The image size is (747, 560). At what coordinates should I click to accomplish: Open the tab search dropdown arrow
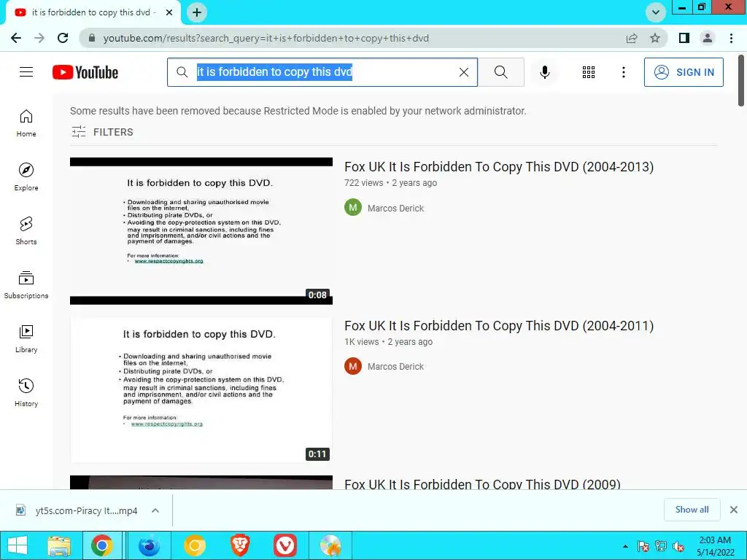click(656, 12)
